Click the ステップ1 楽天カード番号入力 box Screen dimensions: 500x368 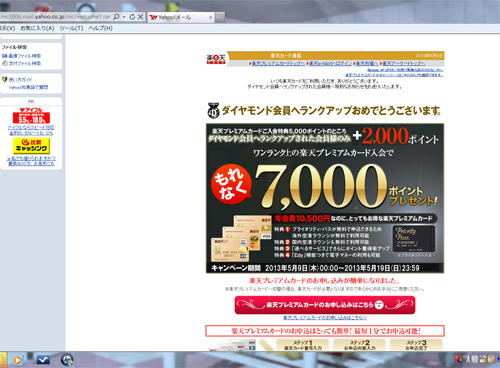coord(303,345)
